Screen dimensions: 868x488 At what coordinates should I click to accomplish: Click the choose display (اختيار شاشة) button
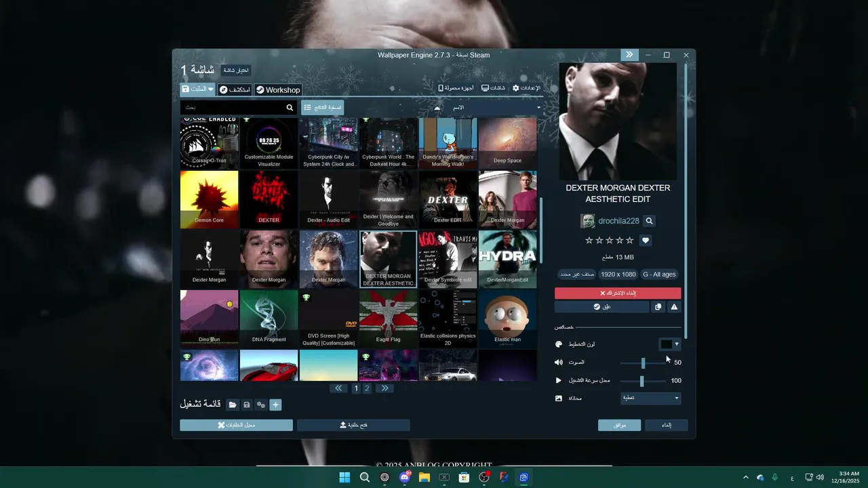(236, 70)
